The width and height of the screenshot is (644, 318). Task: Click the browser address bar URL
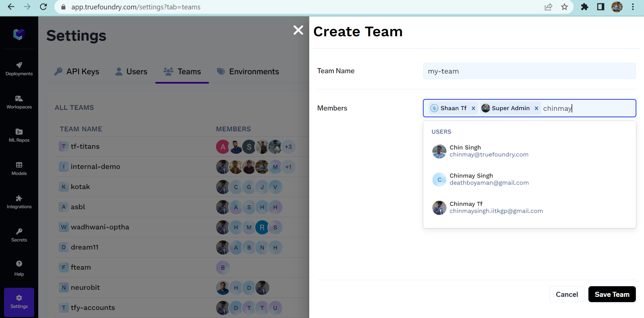pos(136,7)
